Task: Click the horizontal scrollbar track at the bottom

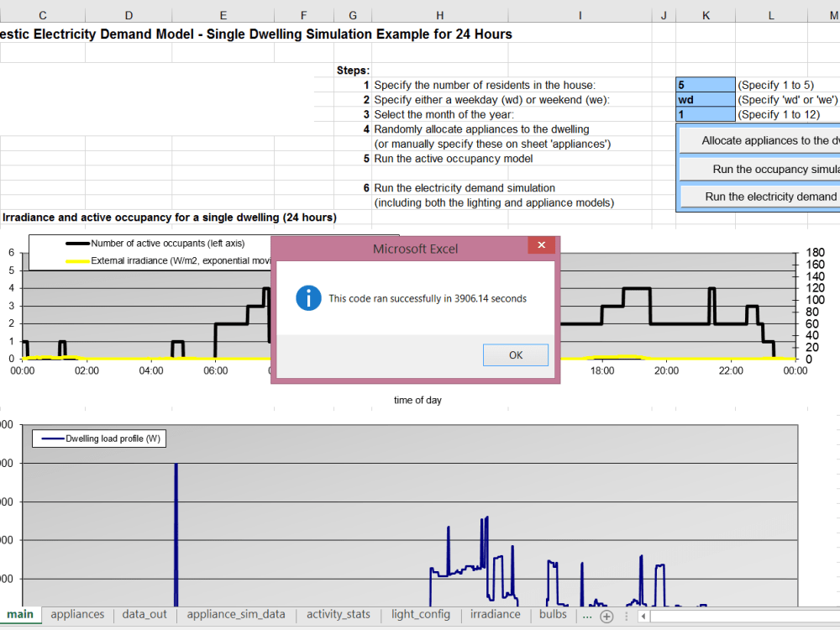Action: [739, 615]
